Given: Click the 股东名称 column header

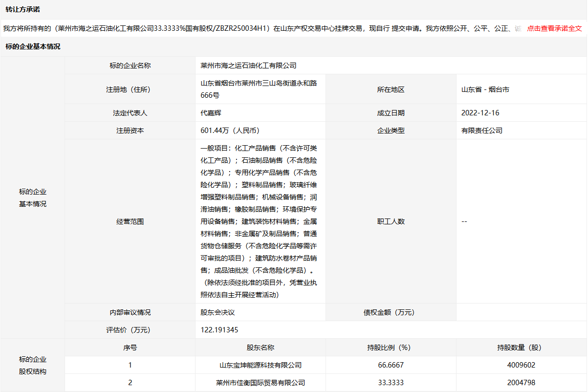Looking at the screenshot, I should click(261, 348).
